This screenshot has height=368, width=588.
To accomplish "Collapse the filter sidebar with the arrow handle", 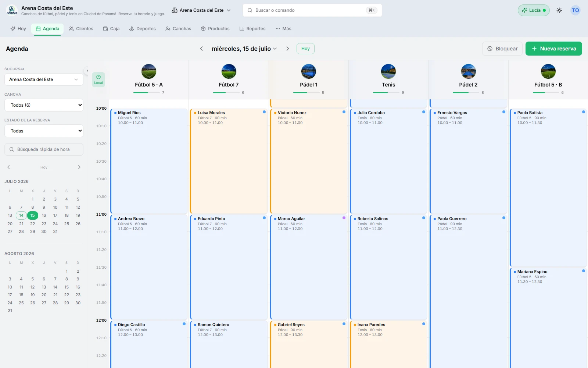I will [x=87, y=71].
